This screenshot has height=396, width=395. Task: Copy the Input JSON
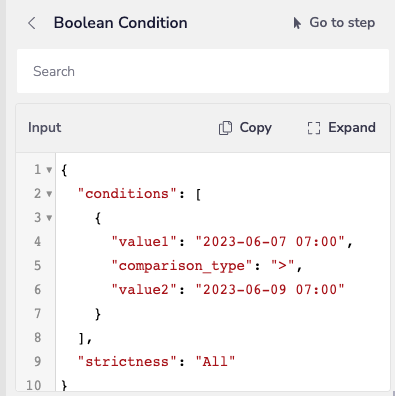point(245,128)
